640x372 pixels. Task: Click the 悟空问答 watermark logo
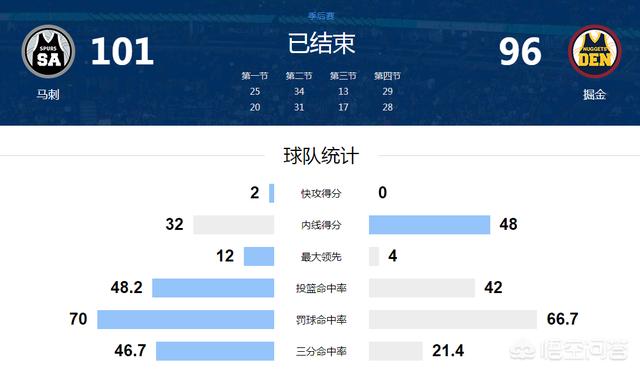(x=569, y=351)
